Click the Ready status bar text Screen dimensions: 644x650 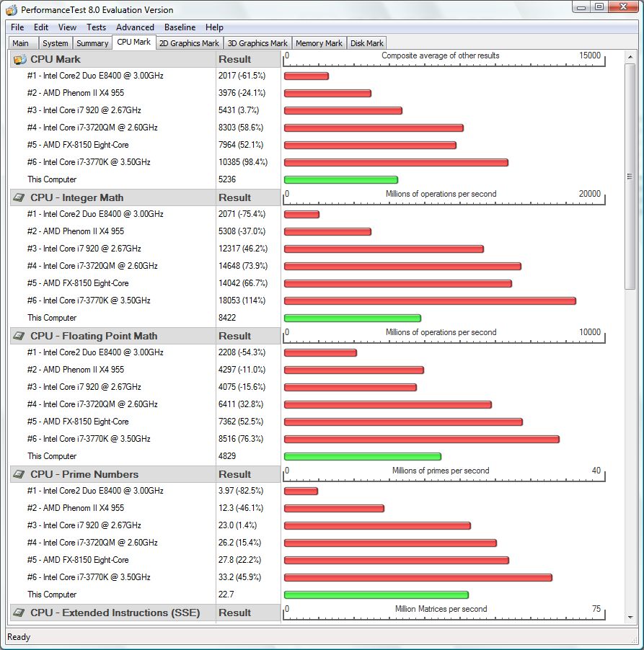tap(19, 637)
